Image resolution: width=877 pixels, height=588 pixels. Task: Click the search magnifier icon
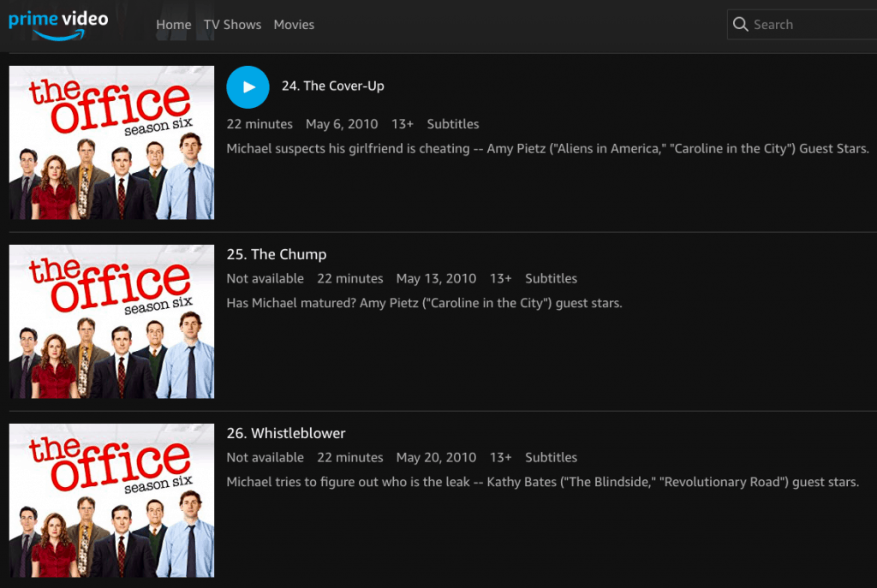[x=740, y=25]
